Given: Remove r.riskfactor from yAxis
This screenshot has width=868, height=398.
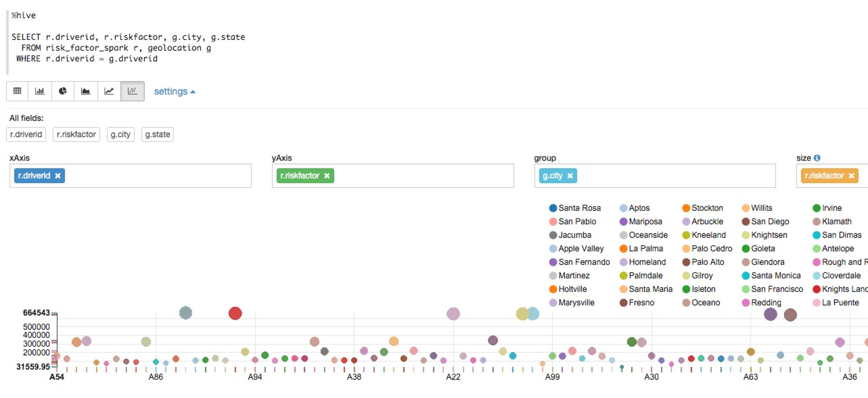Looking at the screenshot, I should tap(327, 176).
